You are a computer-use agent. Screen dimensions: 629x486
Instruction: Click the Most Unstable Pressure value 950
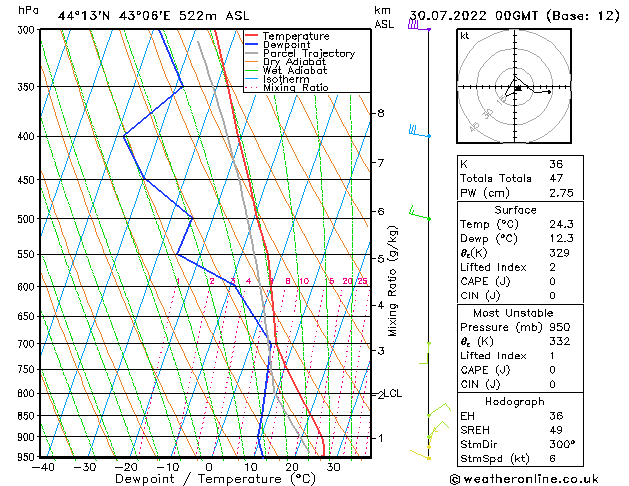(x=560, y=327)
